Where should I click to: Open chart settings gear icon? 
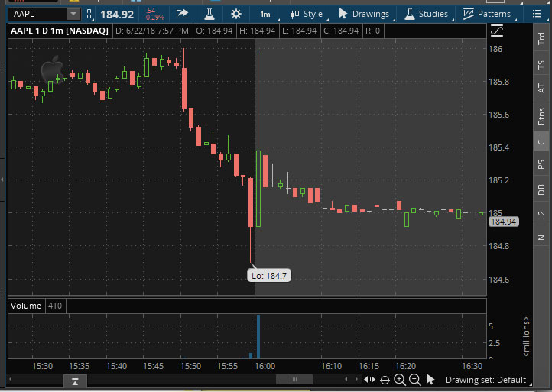(x=236, y=14)
